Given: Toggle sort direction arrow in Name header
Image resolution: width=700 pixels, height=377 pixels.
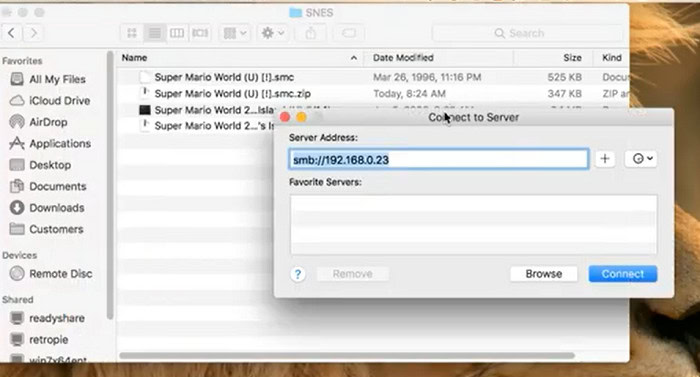Looking at the screenshot, I should coord(354,58).
